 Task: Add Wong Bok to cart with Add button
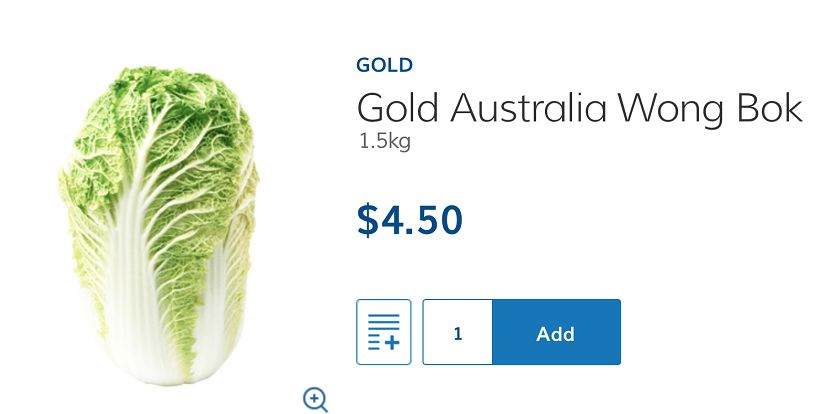556,332
